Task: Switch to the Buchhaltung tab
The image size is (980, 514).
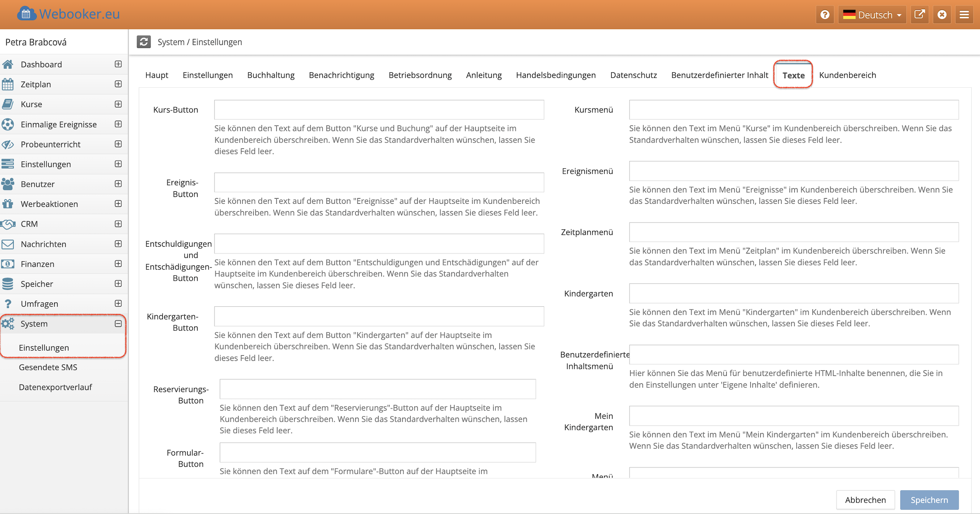Action: 271,75
